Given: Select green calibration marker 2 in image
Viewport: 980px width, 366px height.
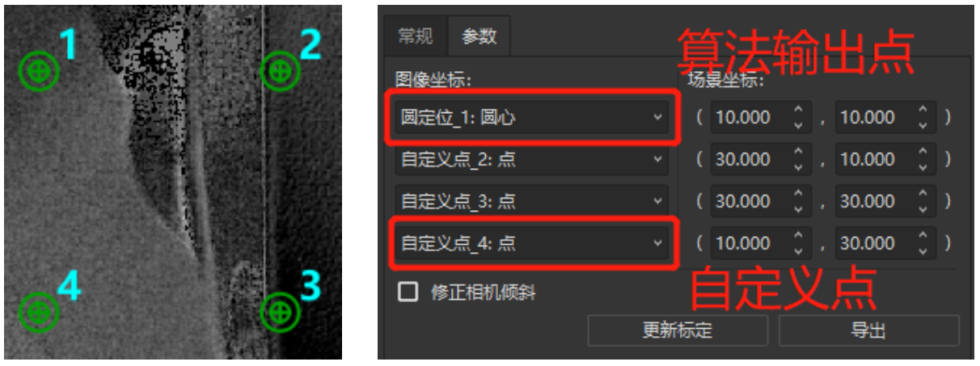Looking at the screenshot, I should [x=280, y=72].
